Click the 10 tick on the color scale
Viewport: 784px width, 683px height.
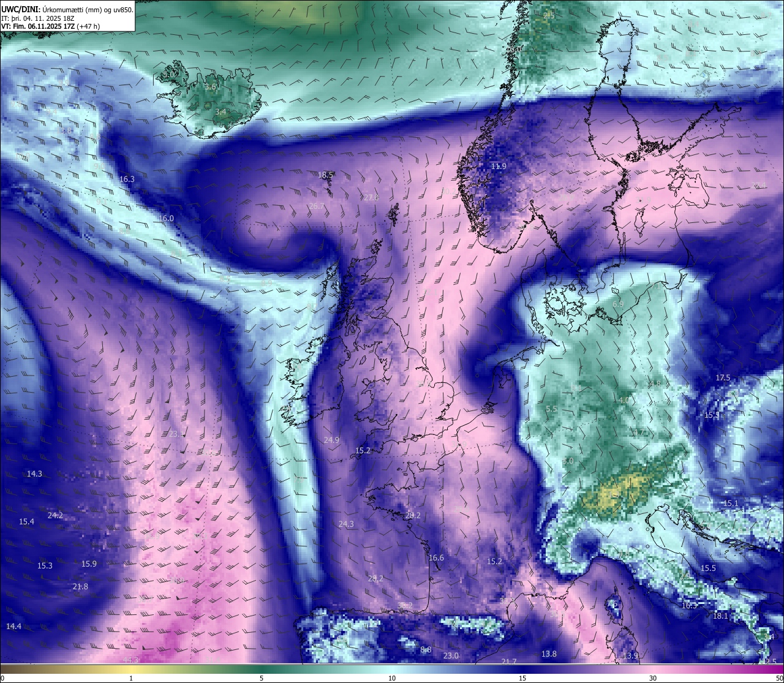click(392, 678)
